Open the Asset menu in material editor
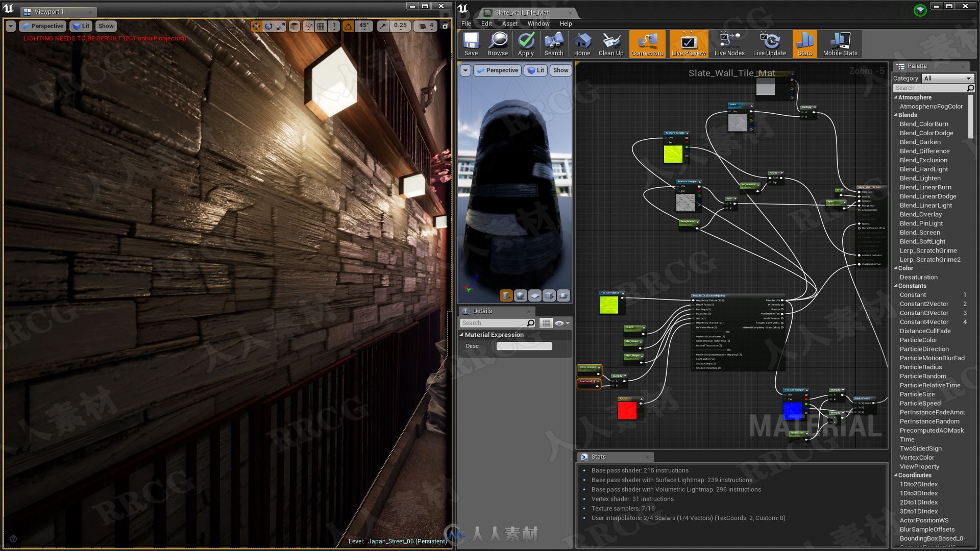 point(510,23)
